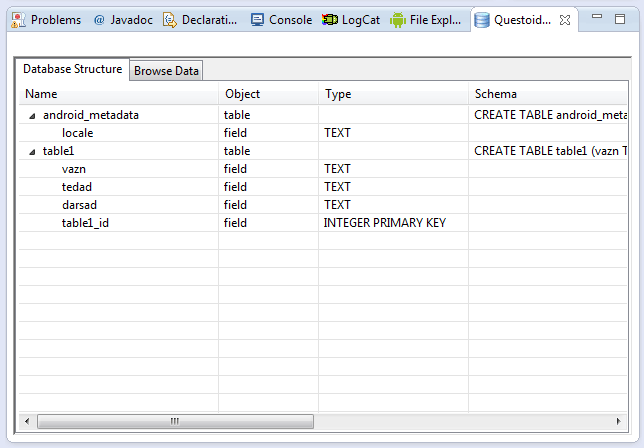
Task: Click the Type column header
Action: tap(393, 94)
